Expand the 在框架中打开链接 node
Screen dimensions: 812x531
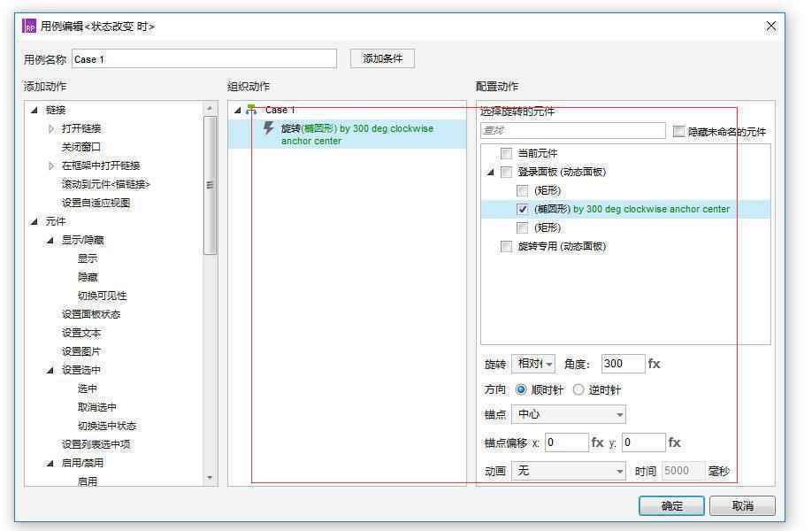50,165
